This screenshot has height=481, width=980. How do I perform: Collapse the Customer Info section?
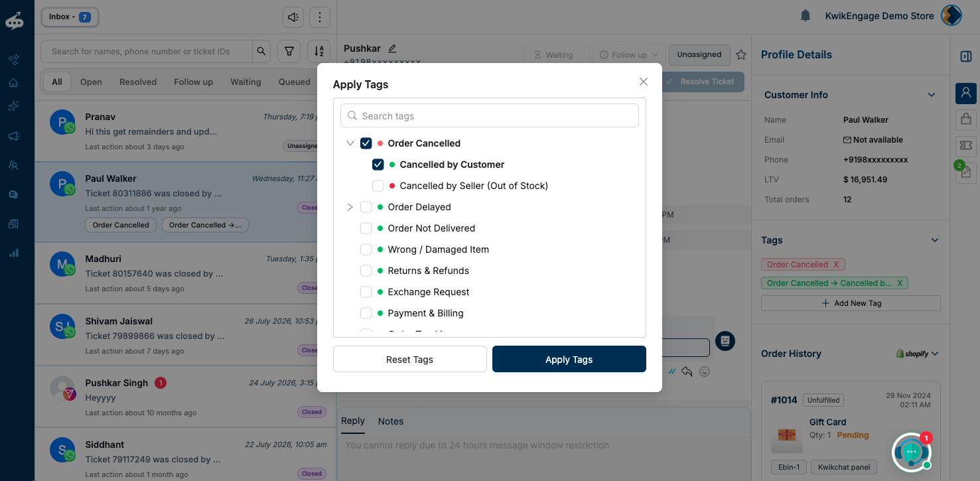pyautogui.click(x=932, y=95)
